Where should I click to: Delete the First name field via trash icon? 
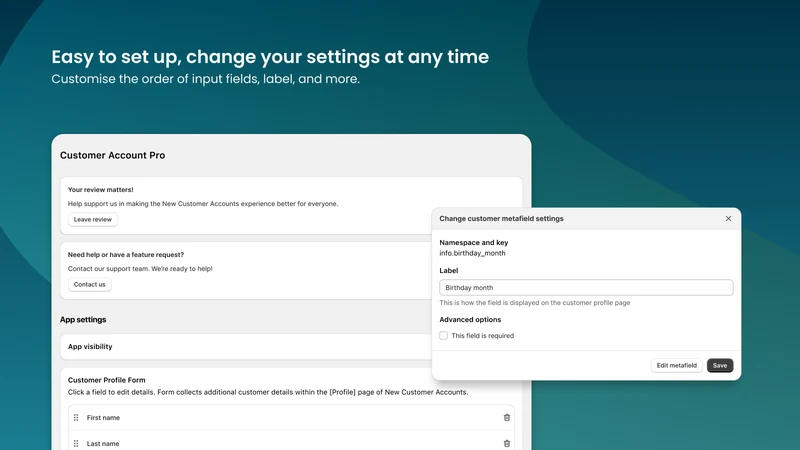pyautogui.click(x=507, y=417)
